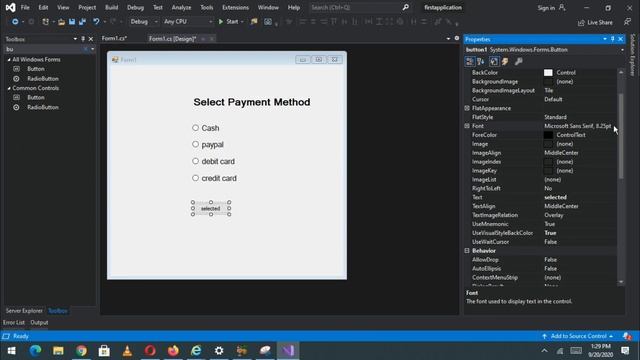Collapse the Behavior category
Viewport: 640px width, 360px height.
click(x=467, y=251)
